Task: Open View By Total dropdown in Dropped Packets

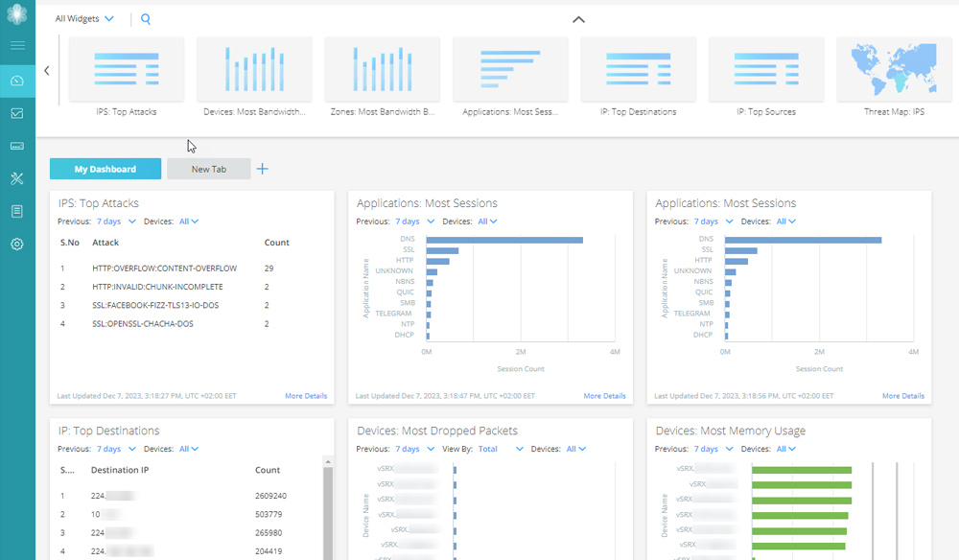Action: click(x=501, y=449)
